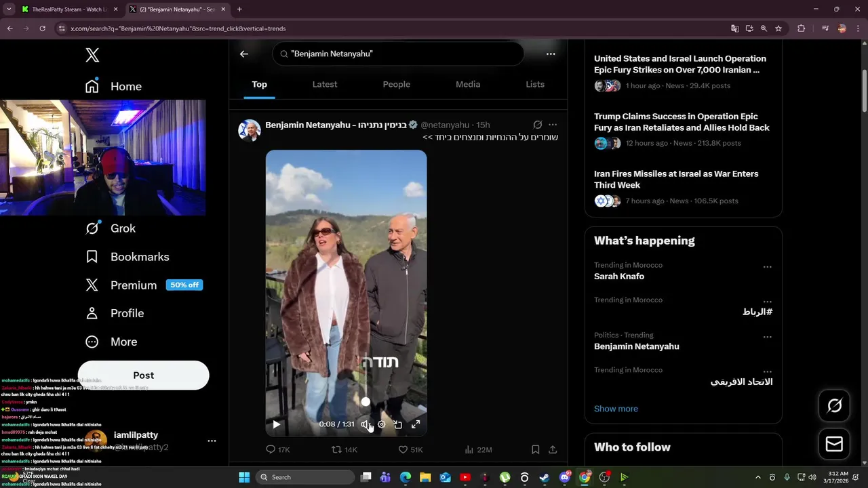Open options for the Benjamin Netanyahu trend

(x=768, y=337)
